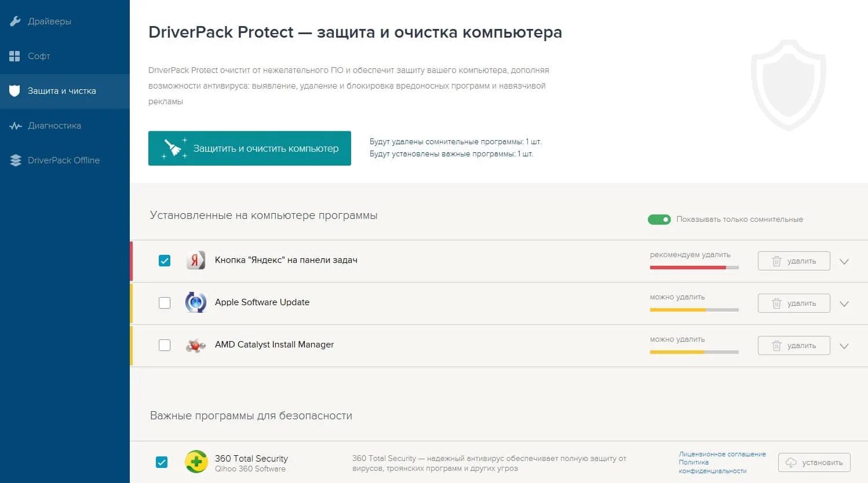Click the pulse icon beside Диагностика

tap(15, 126)
